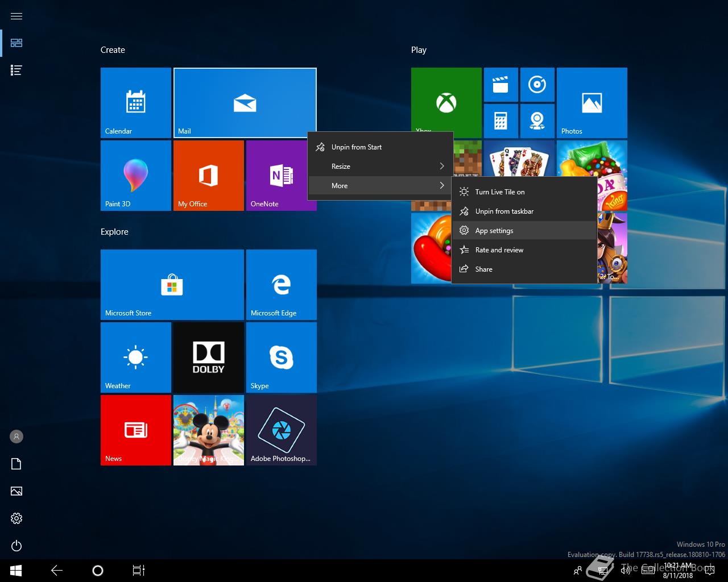This screenshot has height=582, width=728.
Task: Open Cortana circle on taskbar
Action: coord(98,571)
